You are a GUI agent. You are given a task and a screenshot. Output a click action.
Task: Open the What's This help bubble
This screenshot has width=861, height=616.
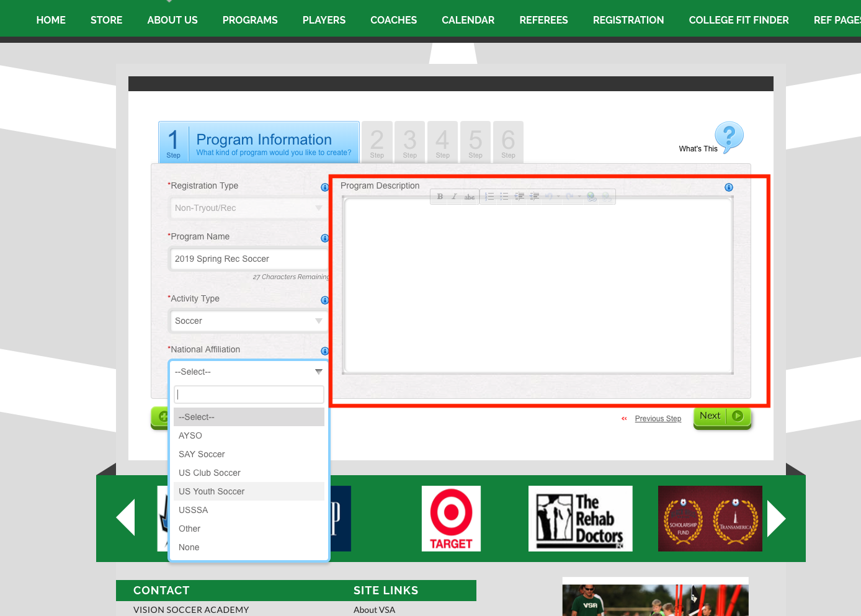pyautogui.click(x=729, y=137)
